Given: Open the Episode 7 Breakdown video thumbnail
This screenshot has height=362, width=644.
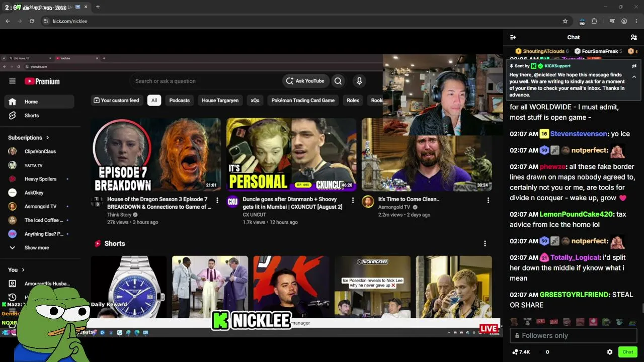Looking at the screenshot, I should [x=156, y=155].
